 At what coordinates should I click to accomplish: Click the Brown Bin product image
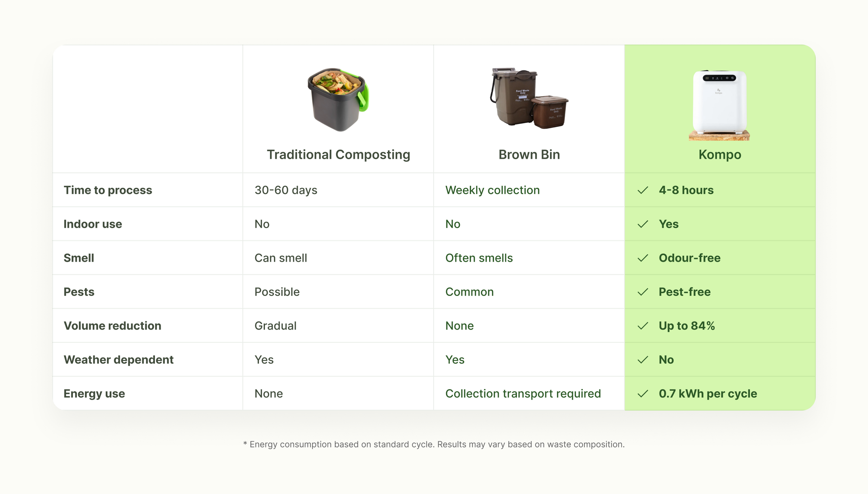529,98
